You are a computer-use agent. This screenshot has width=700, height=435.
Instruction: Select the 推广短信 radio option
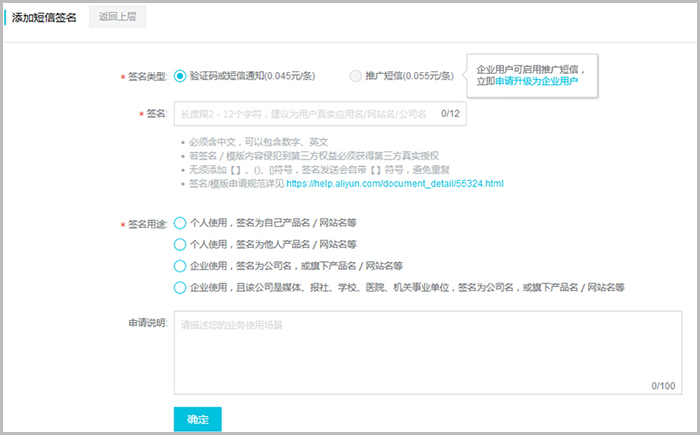coord(356,75)
